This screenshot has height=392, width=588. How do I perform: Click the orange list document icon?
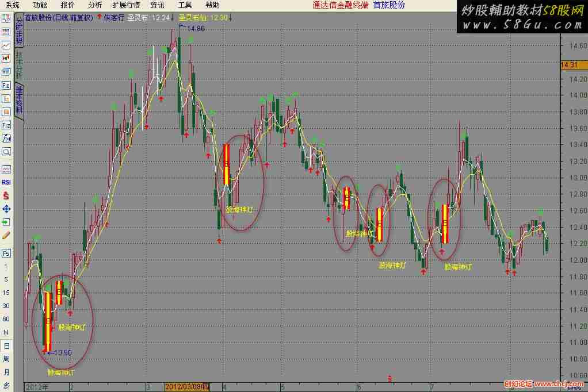click(x=6, y=112)
